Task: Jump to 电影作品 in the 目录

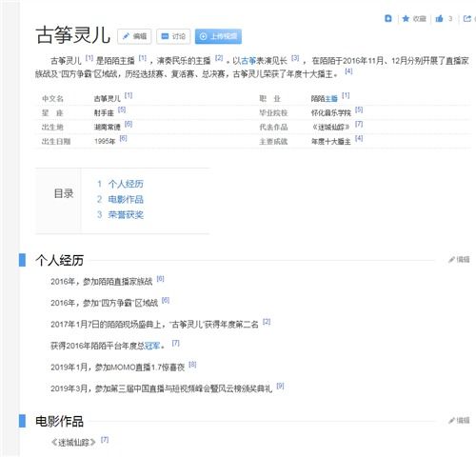Action: tap(126, 199)
